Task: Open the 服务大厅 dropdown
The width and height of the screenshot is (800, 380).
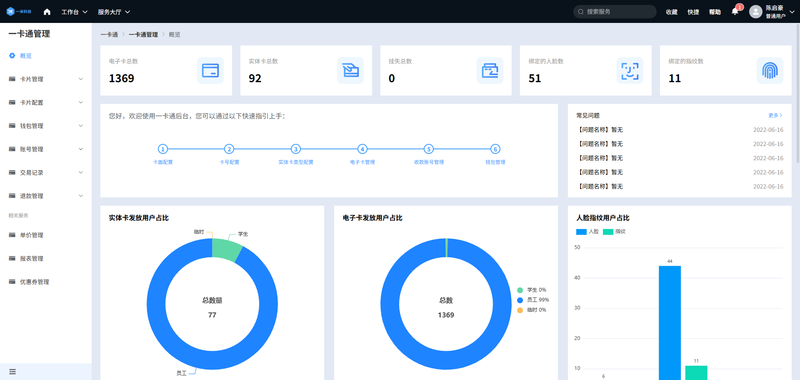Action: click(114, 12)
